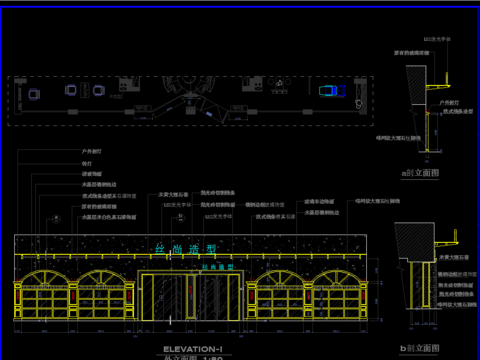480x360 pixels.
Task: Click the section marker circle above the entrance
Action: (181, 218)
